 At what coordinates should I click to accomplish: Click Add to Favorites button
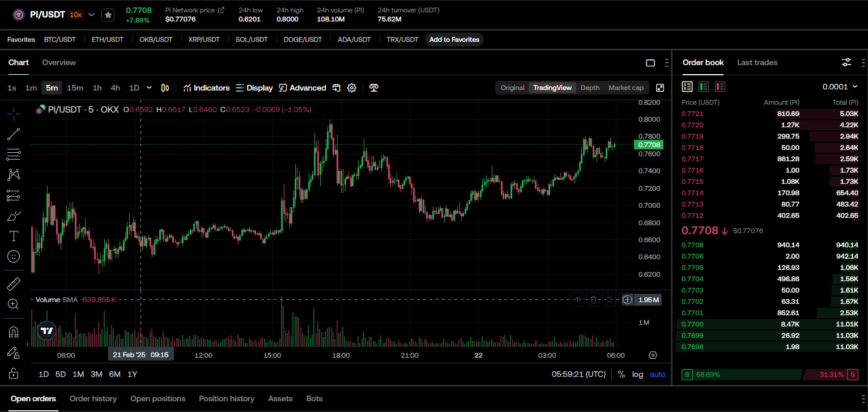(454, 40)
